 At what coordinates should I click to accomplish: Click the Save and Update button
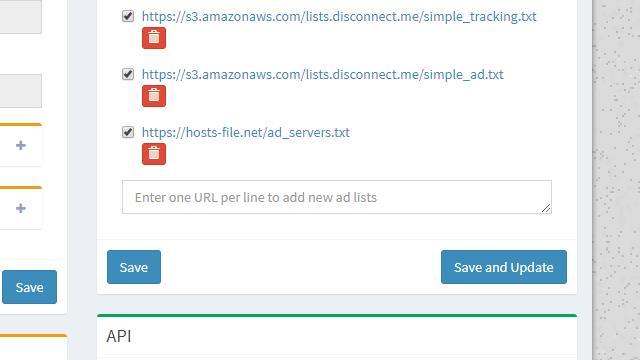pos(504,267)
